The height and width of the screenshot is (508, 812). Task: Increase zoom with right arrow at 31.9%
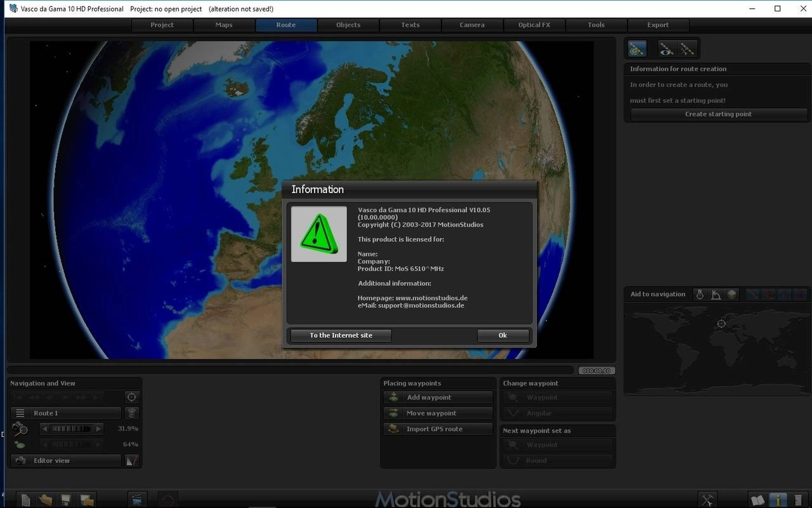pos(98,429)
